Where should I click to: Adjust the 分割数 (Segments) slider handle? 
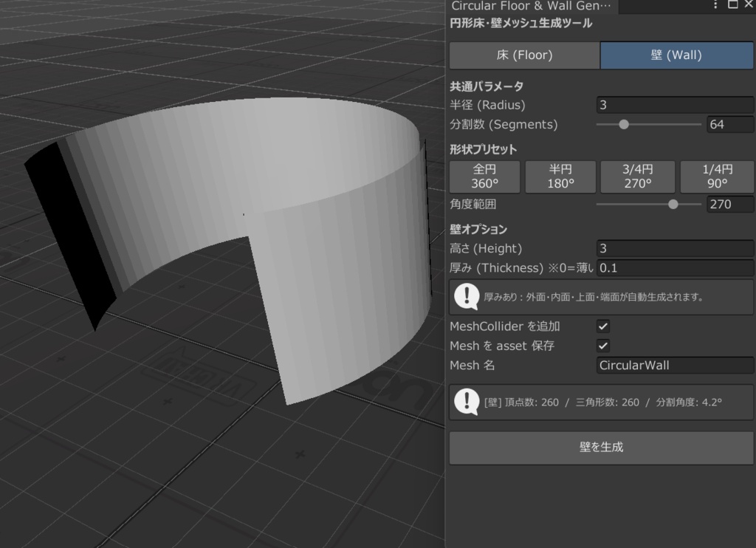(x=624, y=125)
